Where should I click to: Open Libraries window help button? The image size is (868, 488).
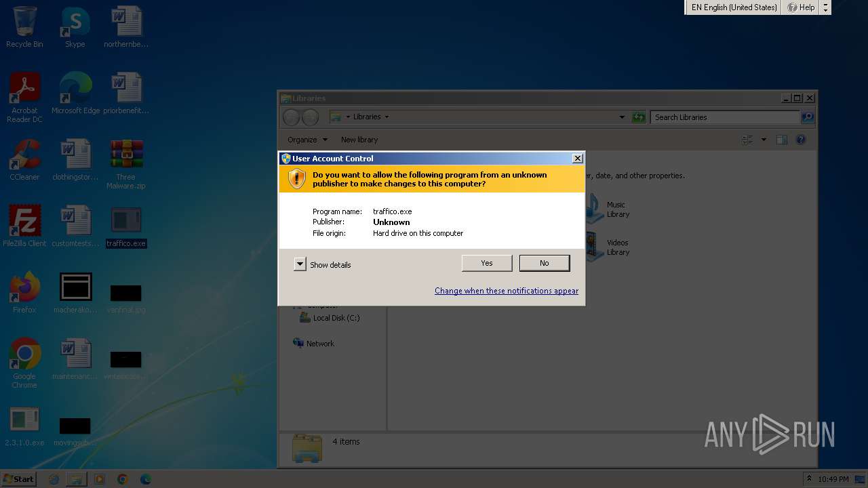coord(801,140)
